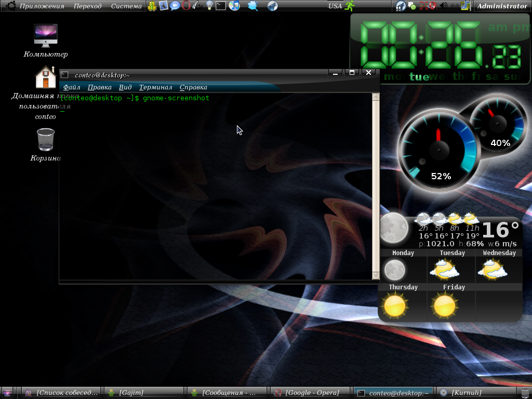Open the home folder desktop icon

point(46,78)
